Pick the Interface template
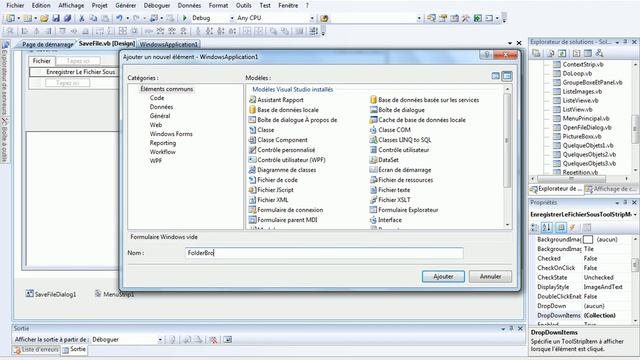This screenshot has width=640, height=360. pos(386,220)
